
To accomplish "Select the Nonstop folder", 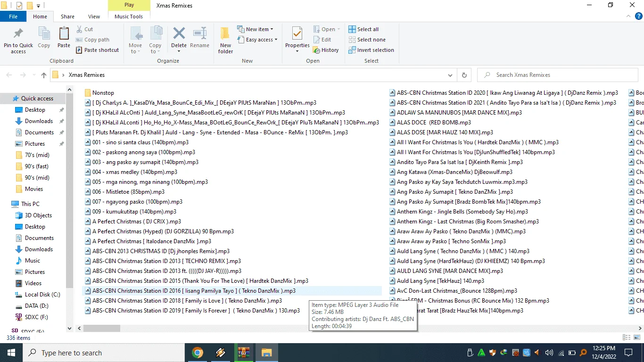I will point(99,93).
